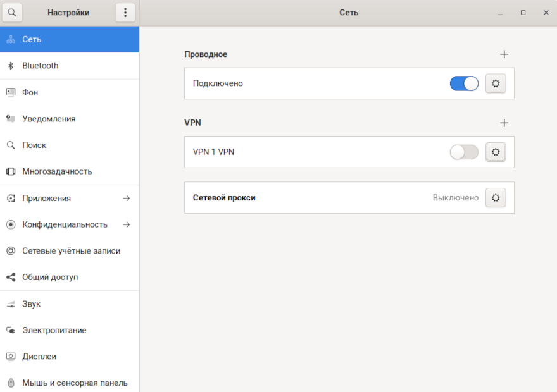Open Многозадачность panel
This screenshot has width=557, height=392.
click(x=57, y=171)
